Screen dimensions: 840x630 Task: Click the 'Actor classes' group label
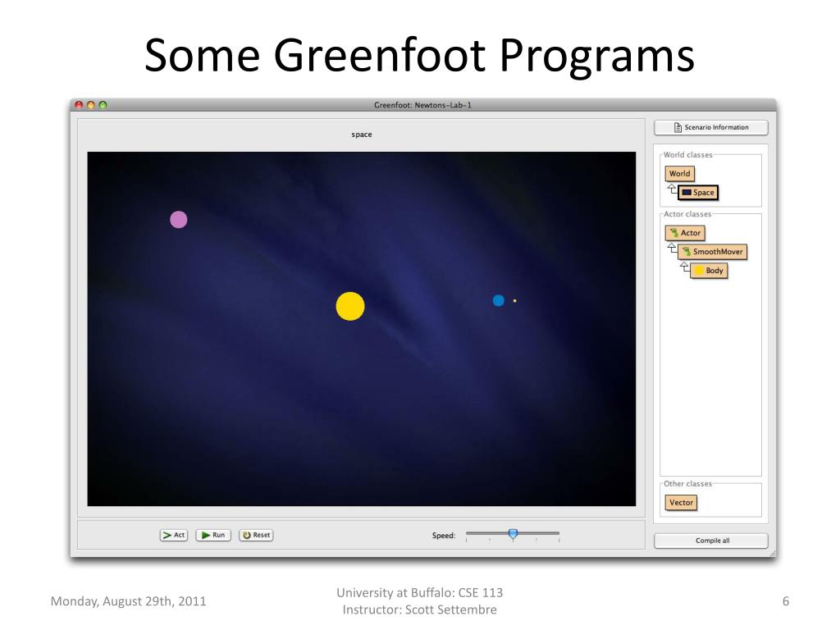[x=687, y=214]
